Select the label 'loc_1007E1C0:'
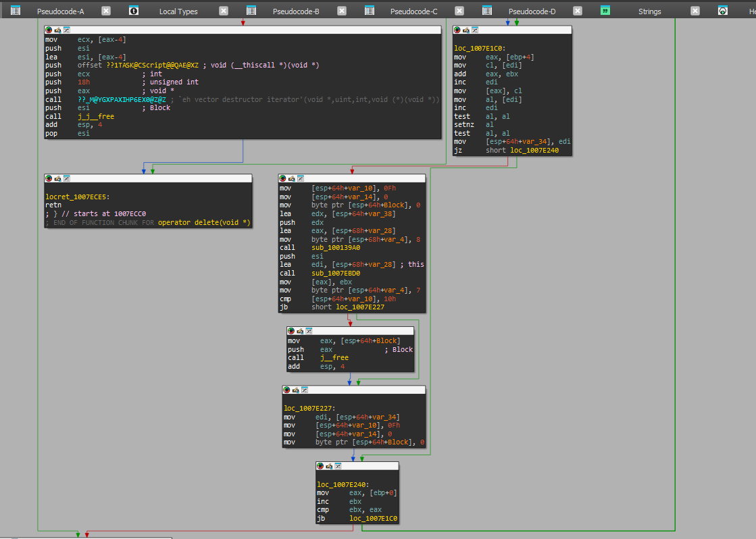Screen dimensions: 756x539 click(x=480, y=48)
